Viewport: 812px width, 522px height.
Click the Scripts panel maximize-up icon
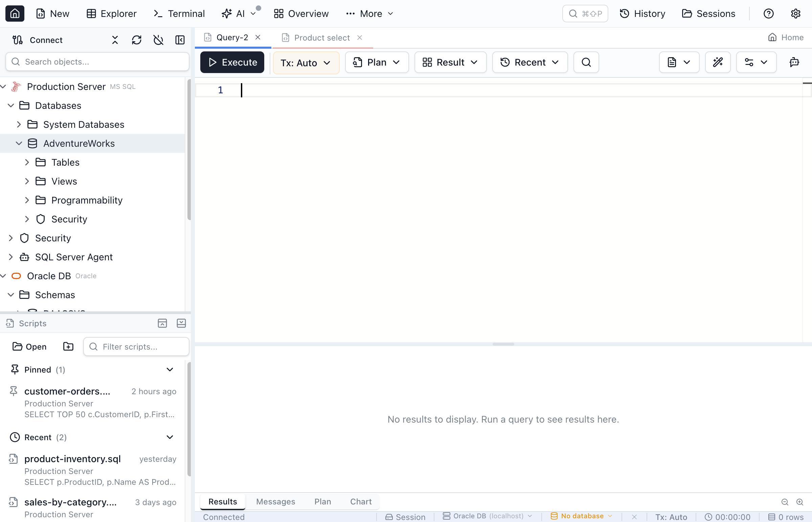[x=162, y=323]
